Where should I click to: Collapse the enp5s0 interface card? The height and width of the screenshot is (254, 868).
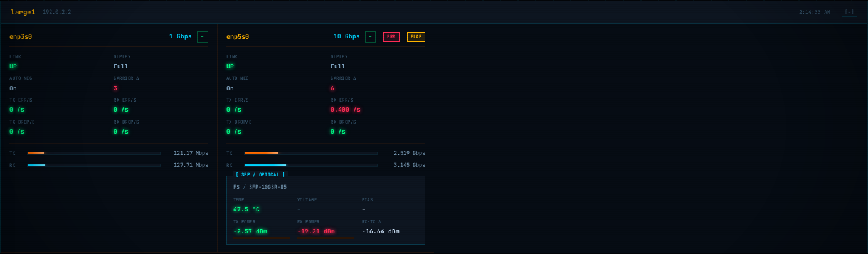(370, 37)
